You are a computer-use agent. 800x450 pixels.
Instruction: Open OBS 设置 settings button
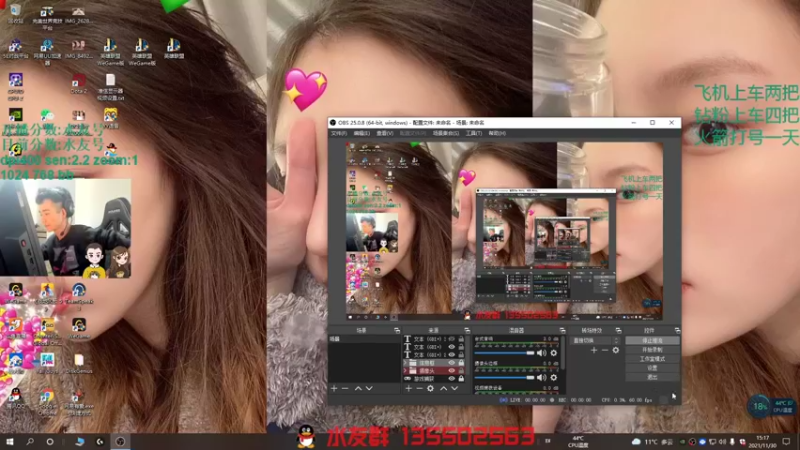(x=652, y=368)
